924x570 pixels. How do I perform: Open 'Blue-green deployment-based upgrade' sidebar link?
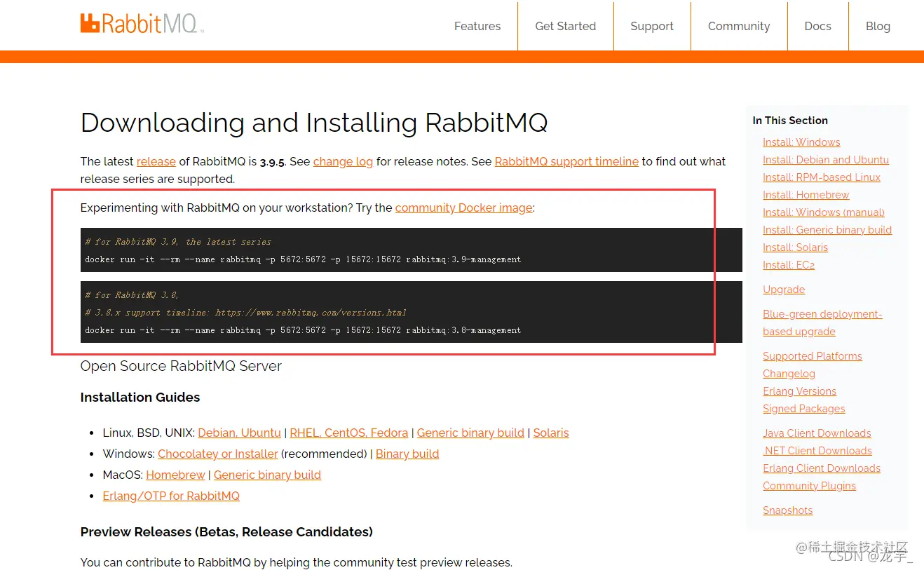click(822, 323)
